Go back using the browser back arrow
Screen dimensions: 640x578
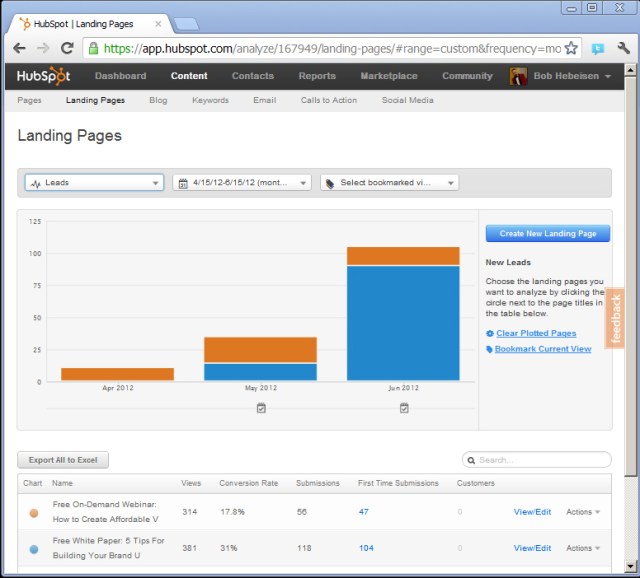pyautogui.click(x=19, y=47)
